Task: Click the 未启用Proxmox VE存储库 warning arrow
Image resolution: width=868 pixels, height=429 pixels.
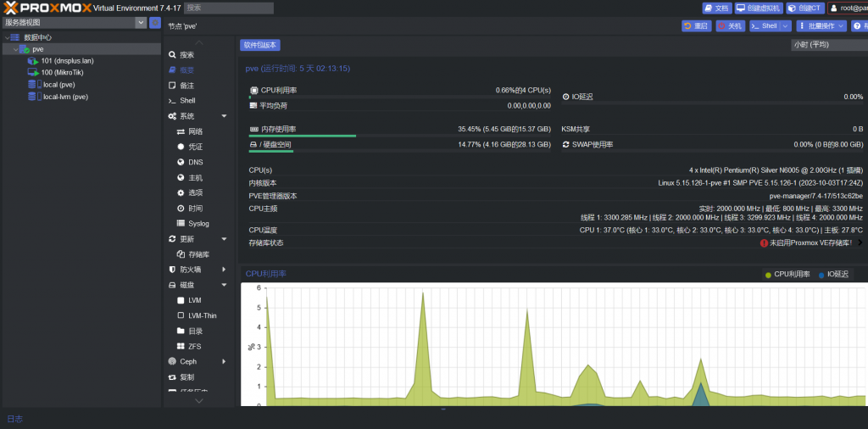Action: point(860,243)
